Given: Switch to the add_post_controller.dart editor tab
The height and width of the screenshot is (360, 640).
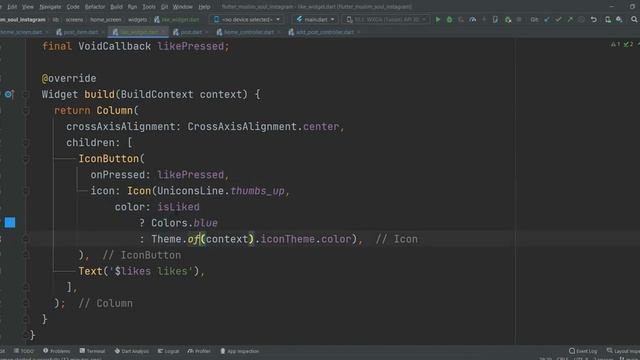Looking at the screenshot, I should tap(324, 32).
